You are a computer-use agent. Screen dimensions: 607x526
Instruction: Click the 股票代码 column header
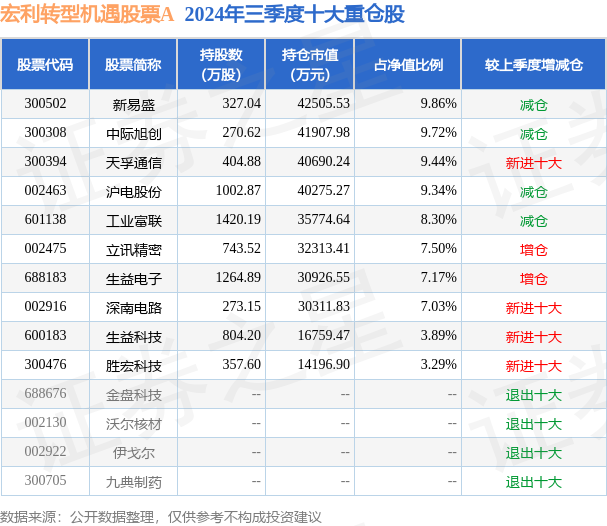tap(45, 65)
